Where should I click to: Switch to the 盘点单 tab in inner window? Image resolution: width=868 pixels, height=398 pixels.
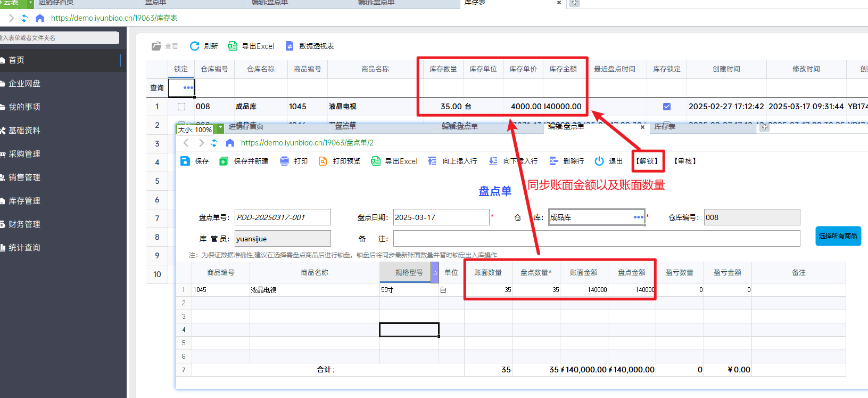pos(346,126)
